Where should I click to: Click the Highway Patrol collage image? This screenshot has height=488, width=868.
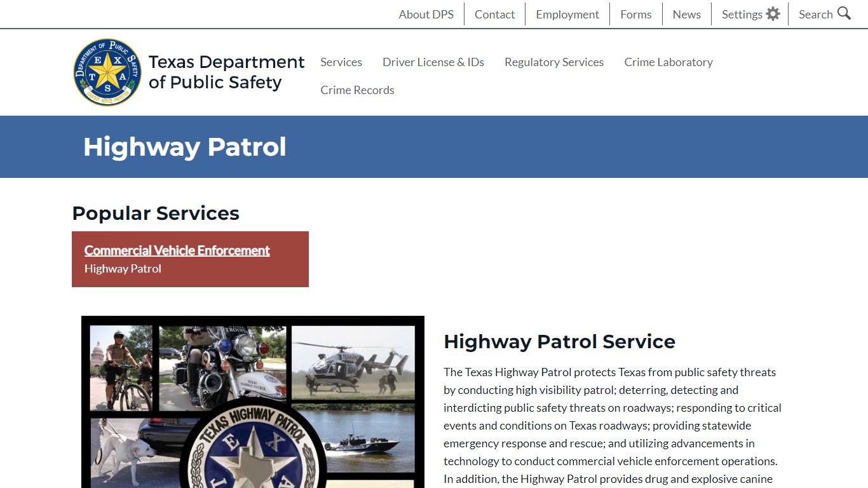pos(253,402)
